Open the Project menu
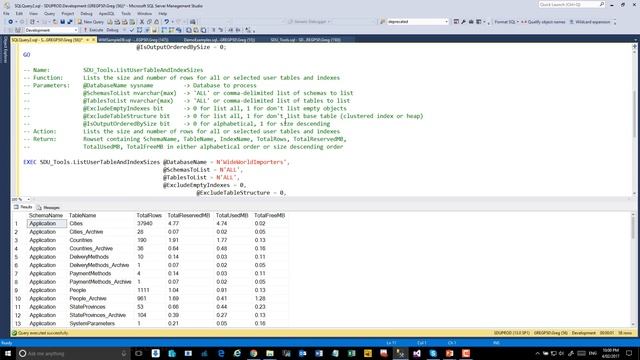This screenshot has height=360, width=640. pos(68,13)
